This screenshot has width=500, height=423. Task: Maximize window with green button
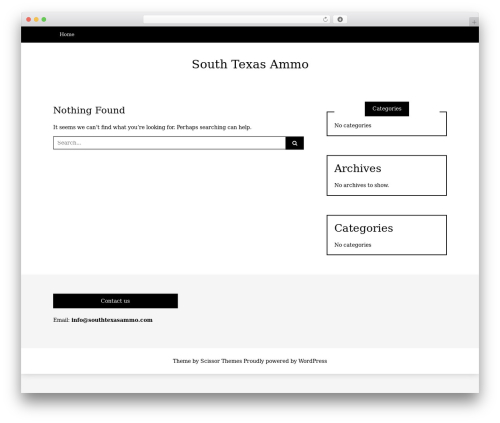tap(44, 19)
